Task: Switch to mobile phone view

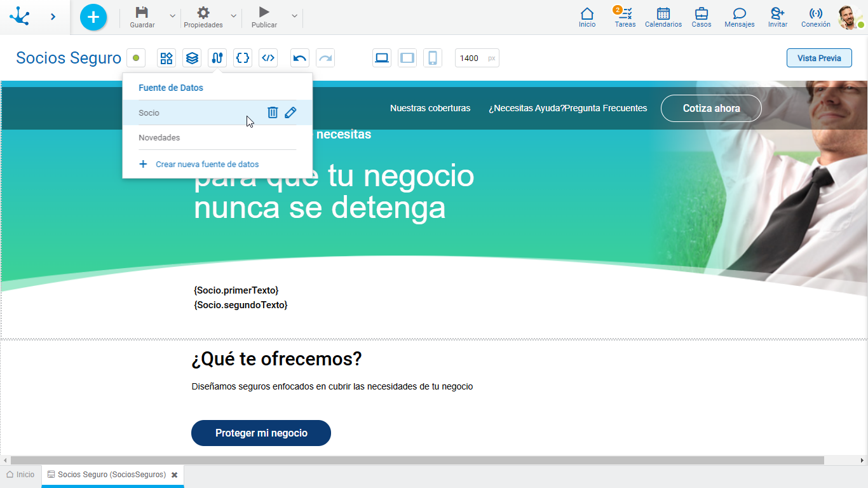Action: (433, 58)
